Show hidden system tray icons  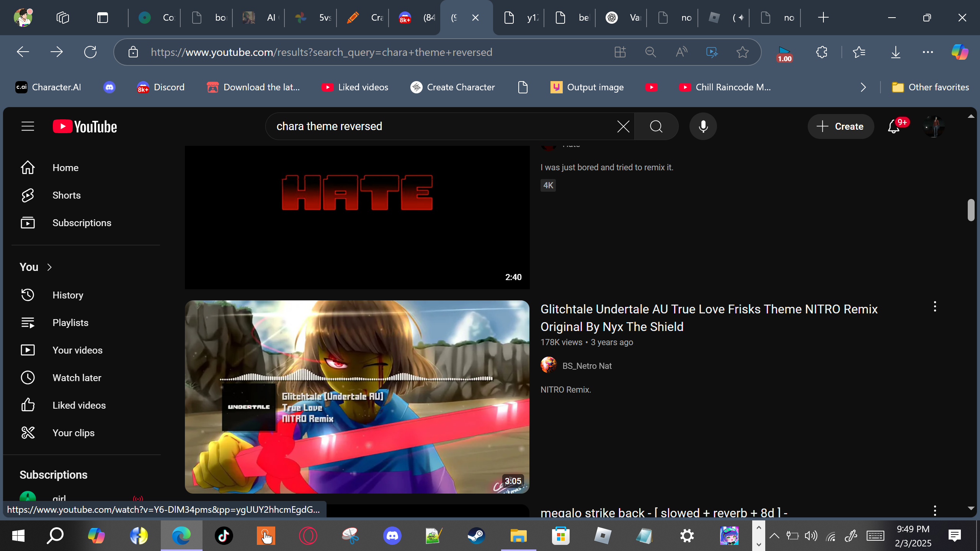click(774, 536)
